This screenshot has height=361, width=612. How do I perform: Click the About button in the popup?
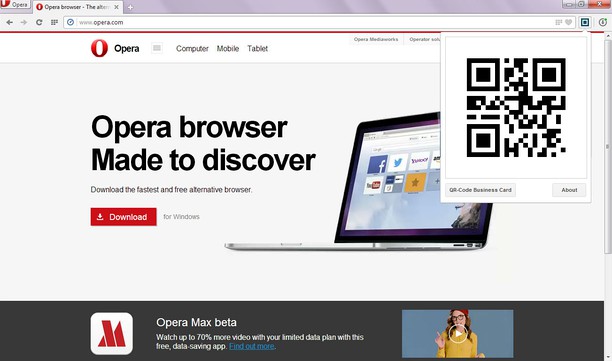pyautogui.click(x=569, y=190)
